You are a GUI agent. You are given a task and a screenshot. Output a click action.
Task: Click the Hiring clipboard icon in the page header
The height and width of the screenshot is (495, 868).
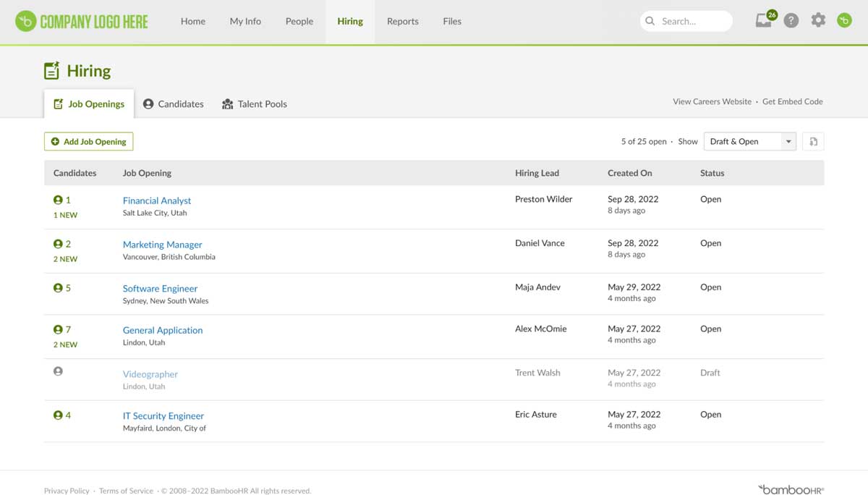[x=51, y=69]
